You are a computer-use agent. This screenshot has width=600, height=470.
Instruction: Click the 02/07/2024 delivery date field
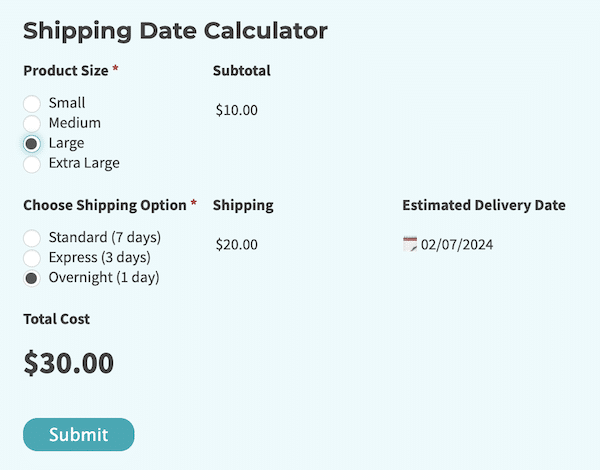457,244
